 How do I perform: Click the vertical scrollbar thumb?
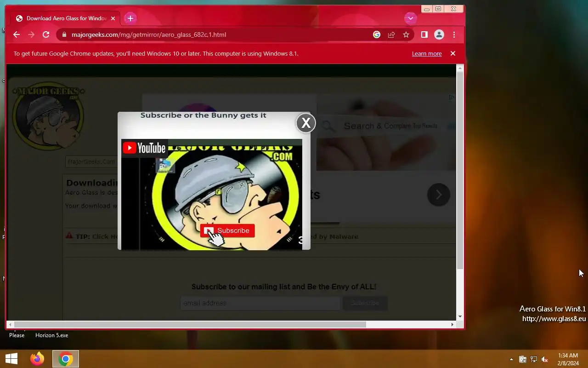pyautogui.click(x=460, y=170)
